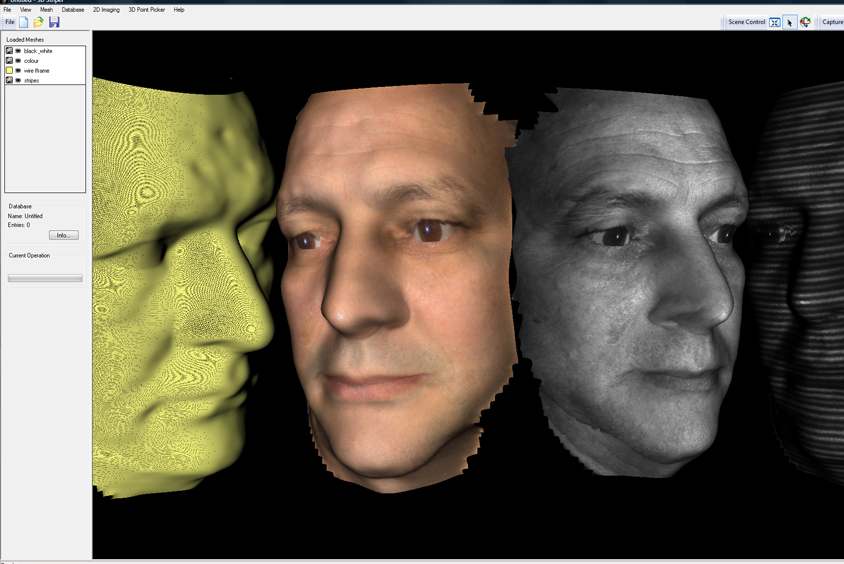The height and width of the screenshot is (564, 844).
Task: Click the stripes mesh texture icon
Action: pos(10,80)
